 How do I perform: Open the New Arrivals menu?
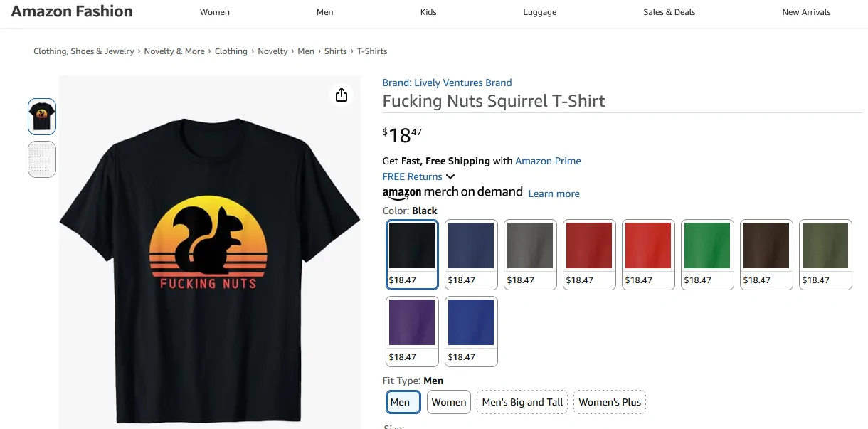(806, 12)
